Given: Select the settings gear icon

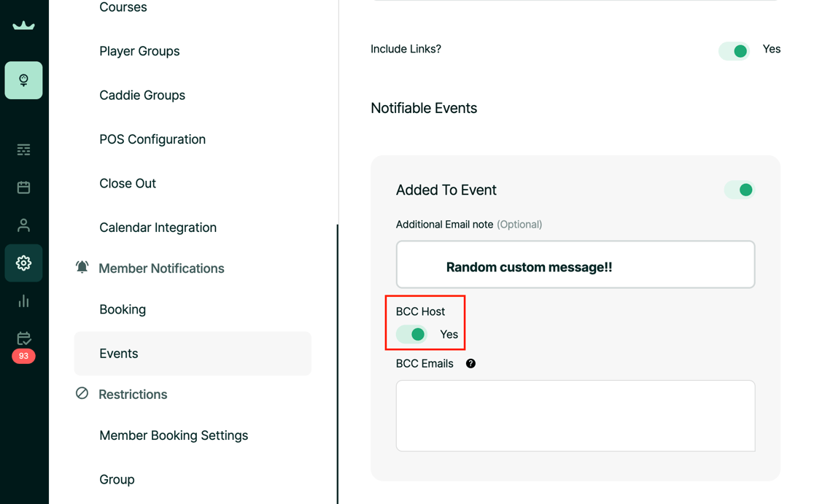Looking at the screenshot, I should tap(23, 263).
